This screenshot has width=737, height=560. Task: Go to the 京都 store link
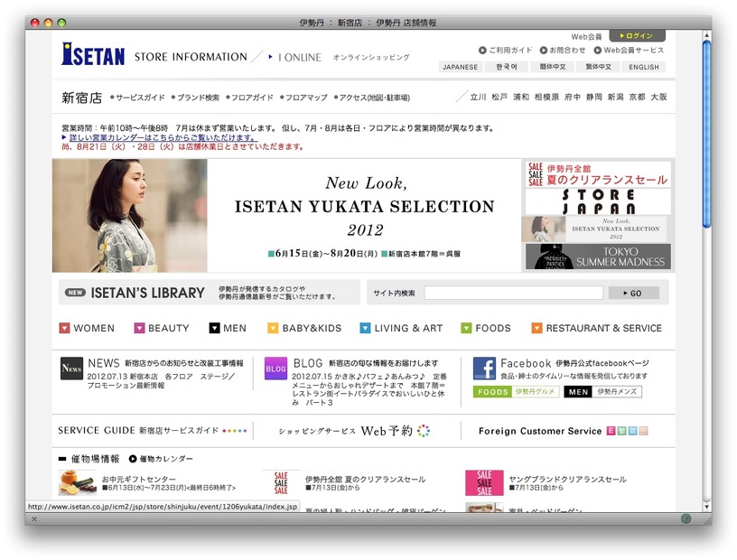pyautogui.click(x=637, y=97)
